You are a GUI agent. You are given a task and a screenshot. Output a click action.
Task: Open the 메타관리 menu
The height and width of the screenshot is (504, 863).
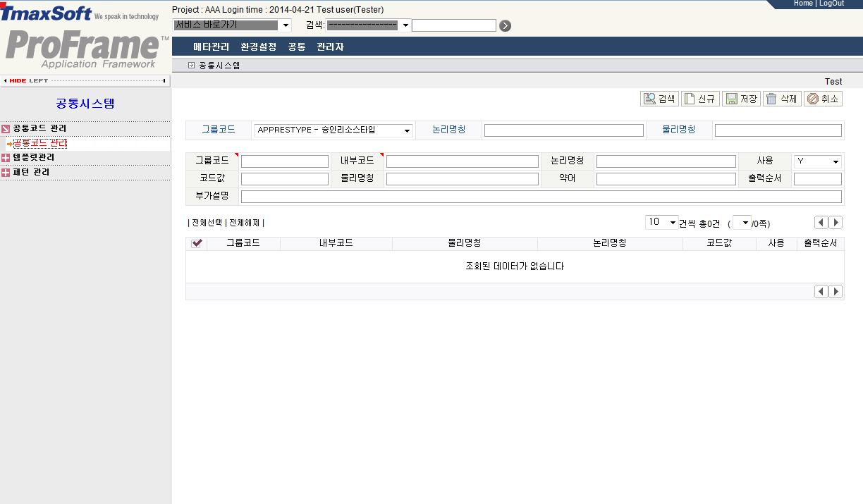tap(209, 47)
